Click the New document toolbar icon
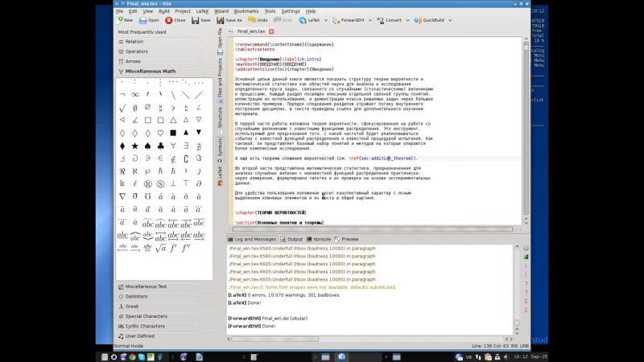The image size is (644, 362). 126,20
